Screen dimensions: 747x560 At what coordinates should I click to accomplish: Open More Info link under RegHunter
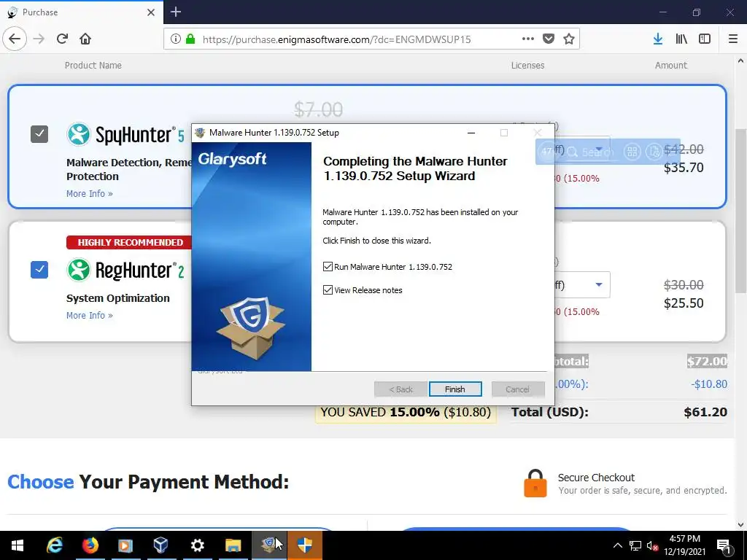click(x=90, y=316)
